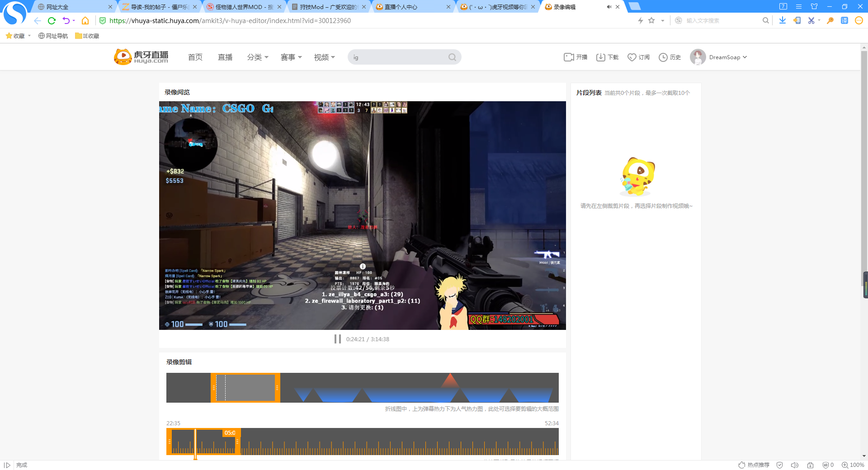Screen dimensions: 868x470
Task: Open the 网址导航 bookmark link
Action: (53, 36)
